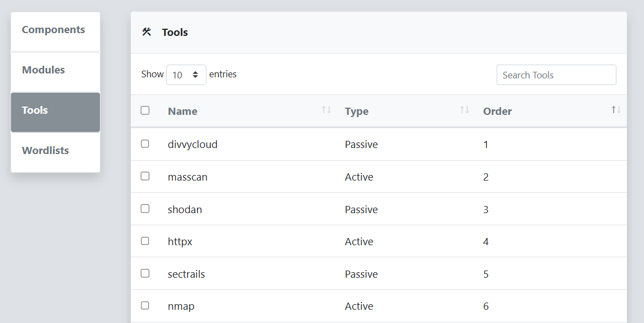Click the shodan tool name
Screen dimensions: 644x323
(x=185, y=210)
